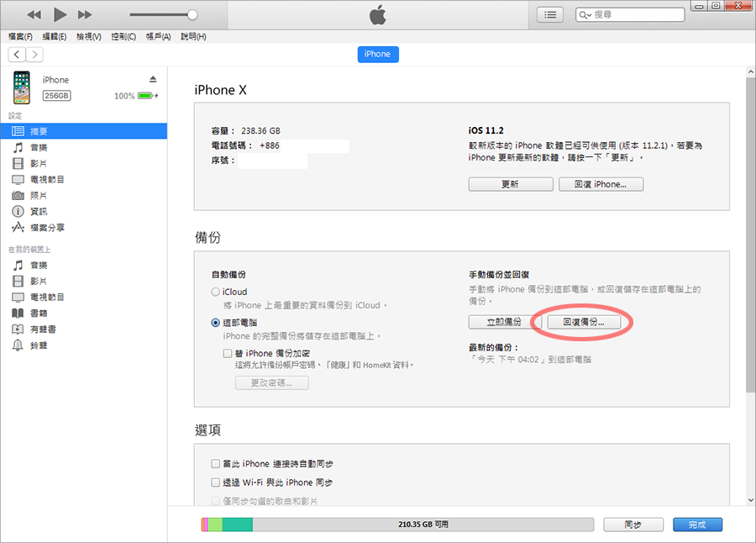Viewport: 756px width, 543px height.
Task: Click the 回復 iPhone... button
Action: pos(601,184)
